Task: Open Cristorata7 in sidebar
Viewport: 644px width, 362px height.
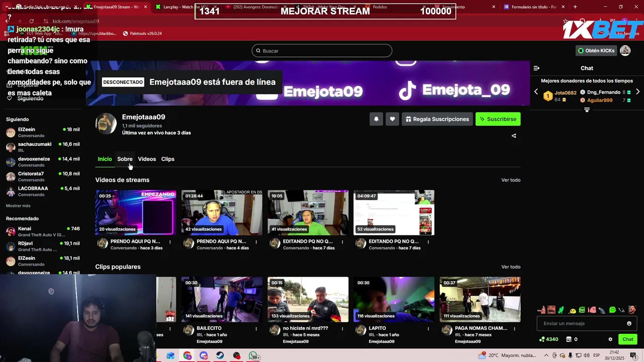Action: [x=43, y=176]
